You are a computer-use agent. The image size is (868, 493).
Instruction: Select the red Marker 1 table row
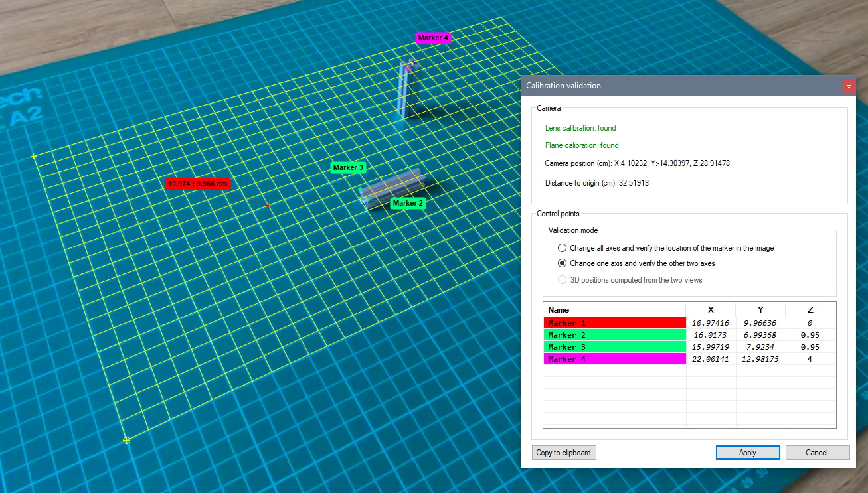tap(614, 323)
